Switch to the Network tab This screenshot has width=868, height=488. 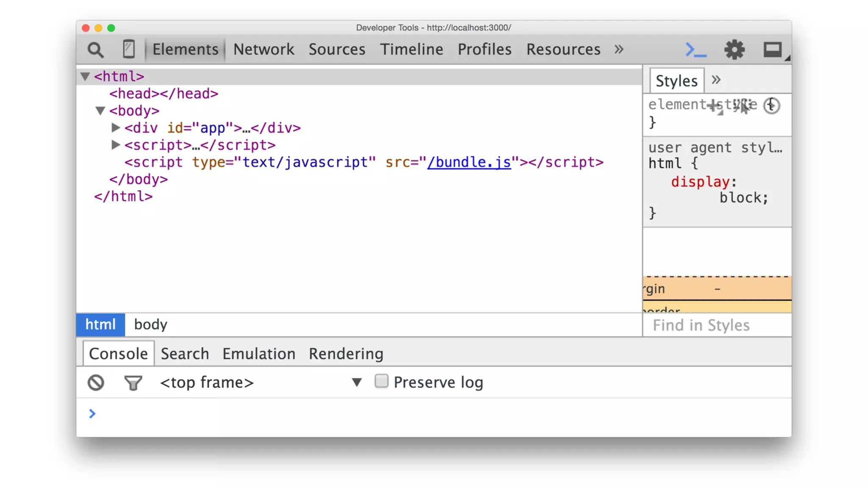pos(263,49)
